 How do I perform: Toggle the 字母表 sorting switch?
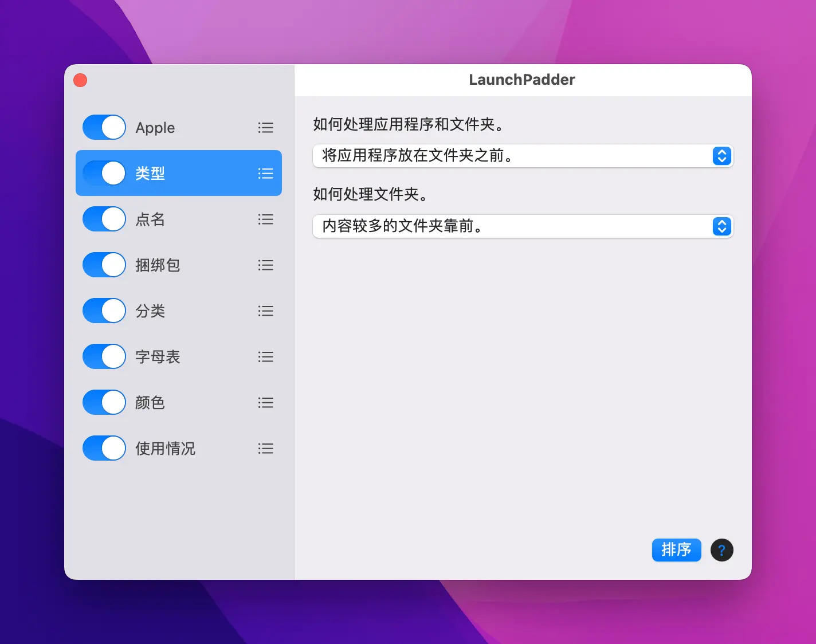pyautogui.click(x=104, y=356)
